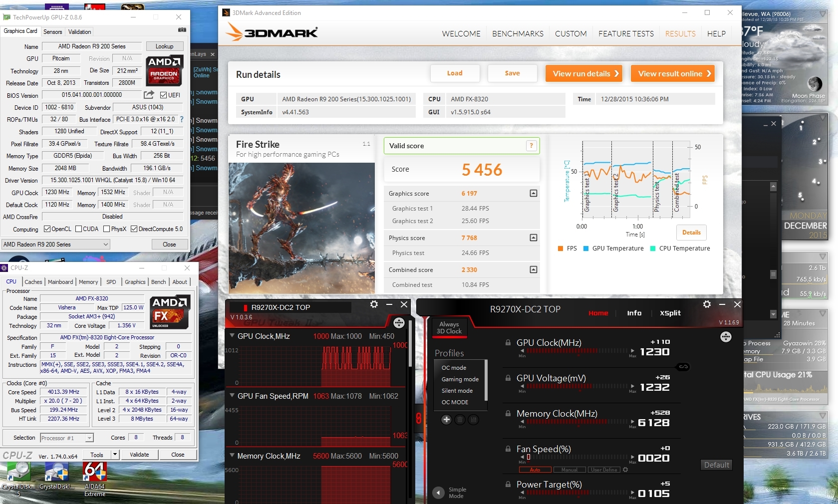Open Info tab in GPU Tweak
The image size is (838, 504).
click(634, 313)
